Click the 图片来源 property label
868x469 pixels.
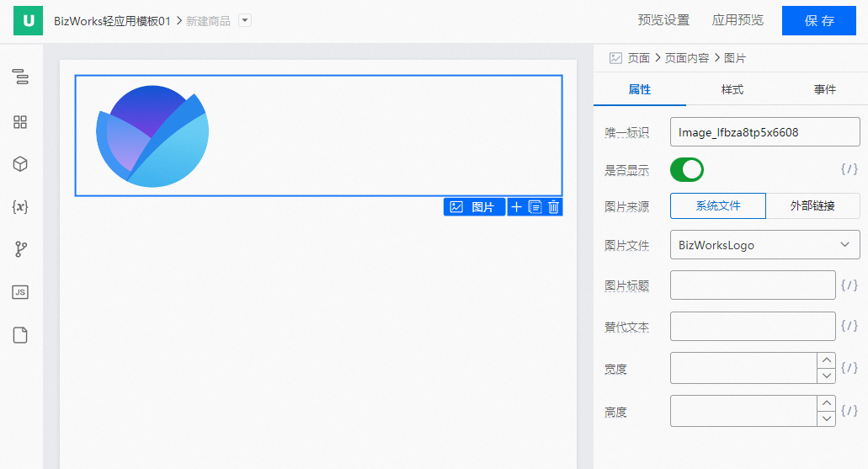coord(626,206)
